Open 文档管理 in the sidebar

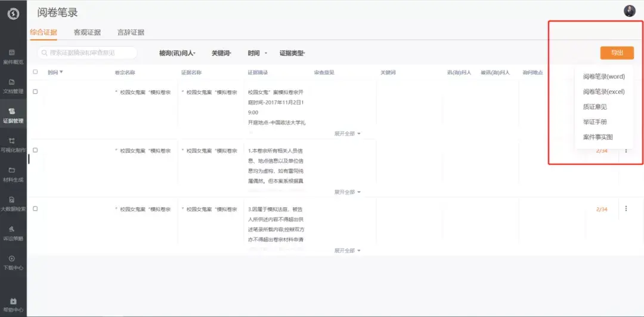point(13,86)
